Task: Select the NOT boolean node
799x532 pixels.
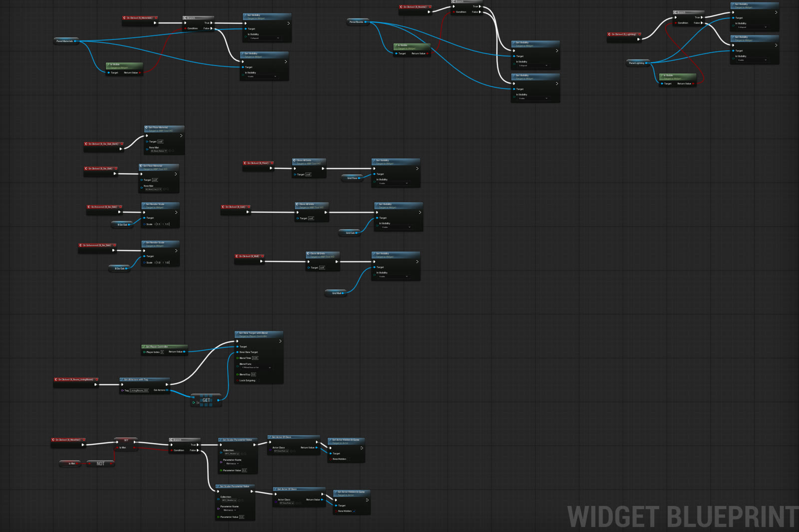Action: [x=100, y=464]
